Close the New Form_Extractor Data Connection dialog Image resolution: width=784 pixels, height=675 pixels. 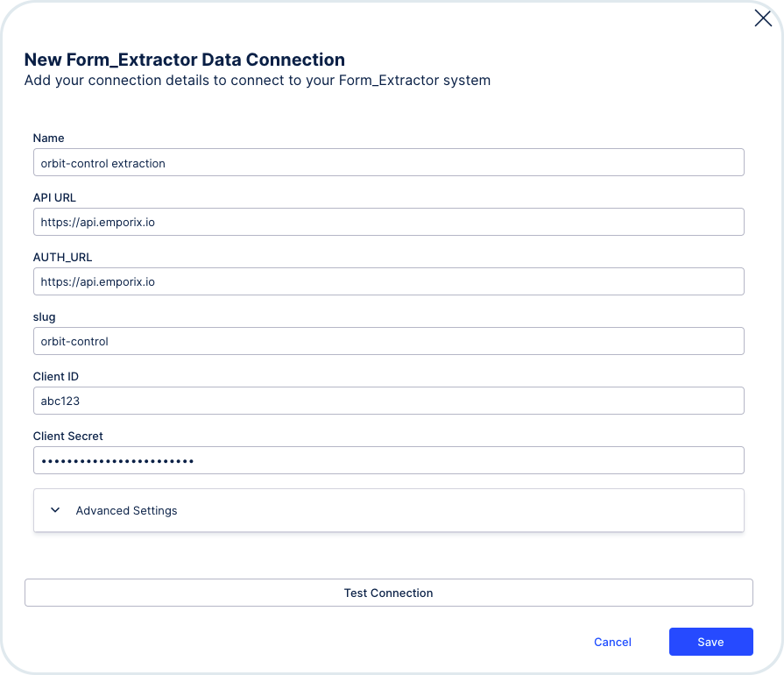click(763, 18)
